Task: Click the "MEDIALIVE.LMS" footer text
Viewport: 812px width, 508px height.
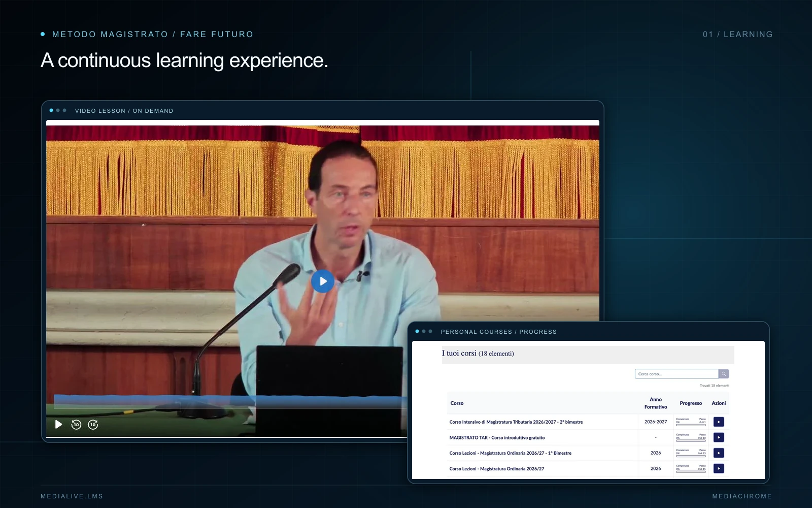Action: pyautogui.click(x=72, y=496)
